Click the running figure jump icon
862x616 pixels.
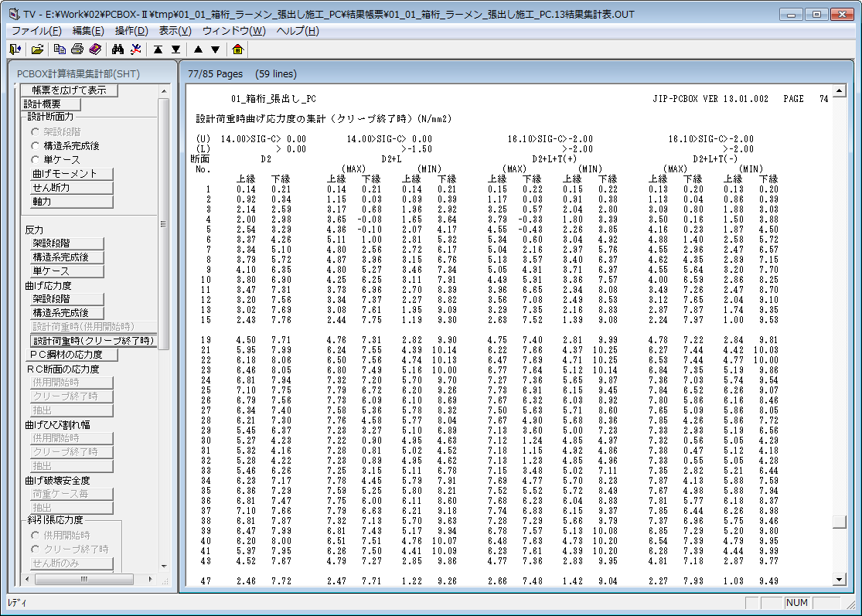point(136,49)
